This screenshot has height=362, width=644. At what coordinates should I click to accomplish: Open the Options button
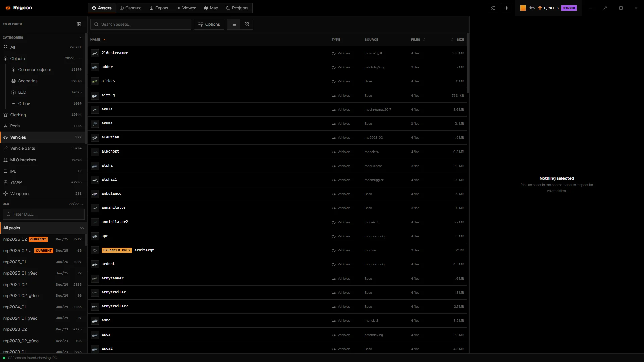209,24
